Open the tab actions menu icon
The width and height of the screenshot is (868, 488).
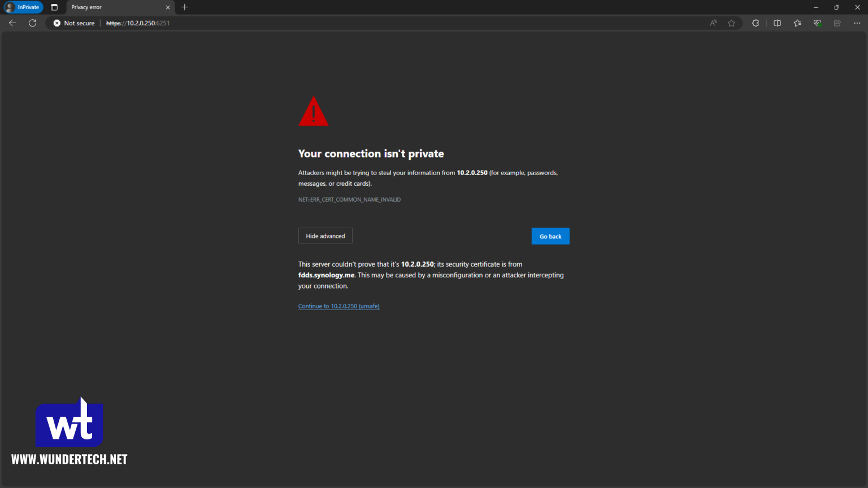[54, 7]
